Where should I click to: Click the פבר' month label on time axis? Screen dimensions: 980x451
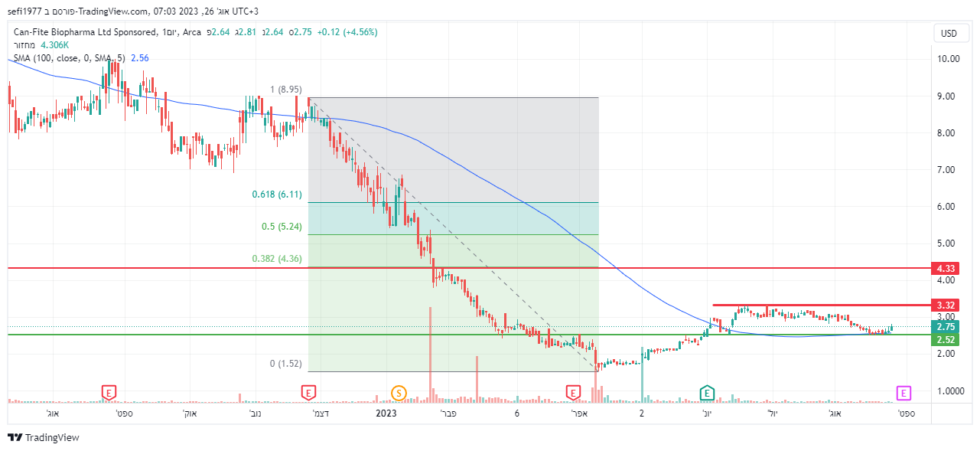coord(448,413)
